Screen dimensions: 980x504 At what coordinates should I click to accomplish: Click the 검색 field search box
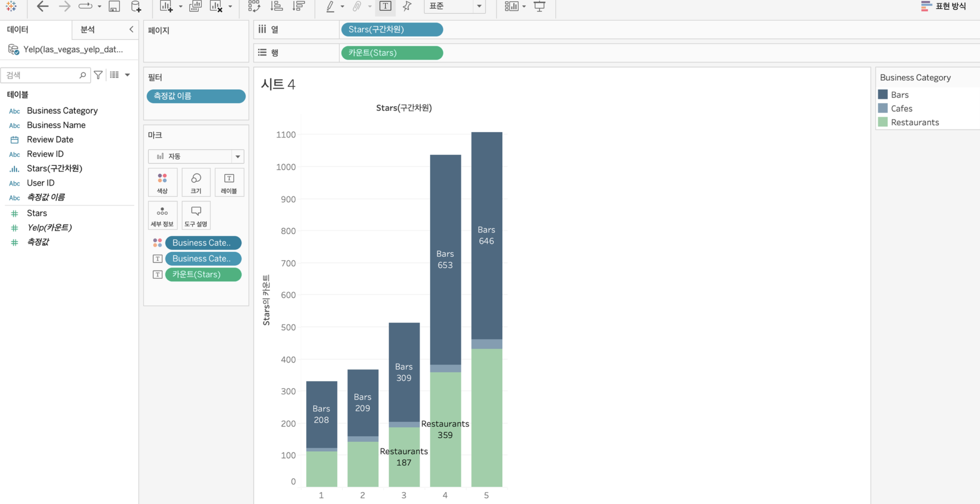42,75
